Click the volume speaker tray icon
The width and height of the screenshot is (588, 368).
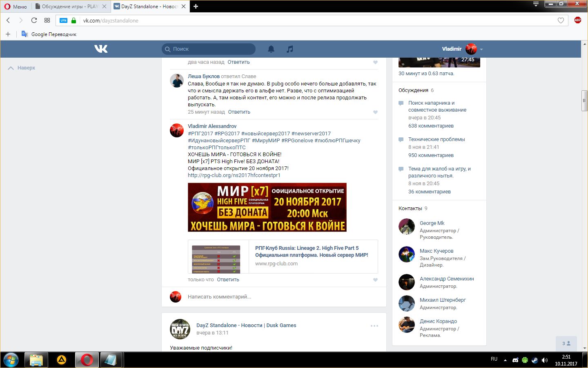tap(544, 360)
